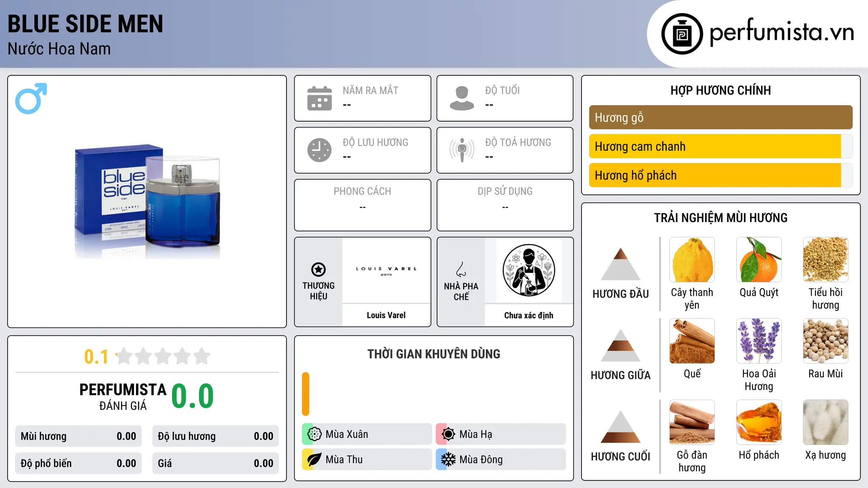Select the Hương cam chanh accord bar
This screenshot has height=488, width=868.
pyautogui.click(x=721, y=146)
